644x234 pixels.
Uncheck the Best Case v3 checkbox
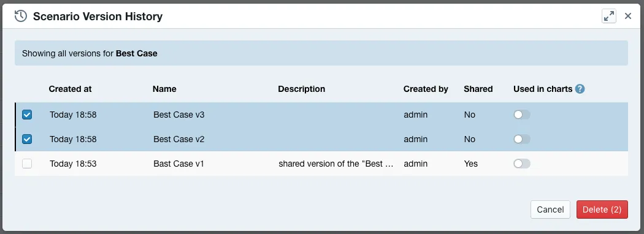pyautogui.click(x=27, y=115)
